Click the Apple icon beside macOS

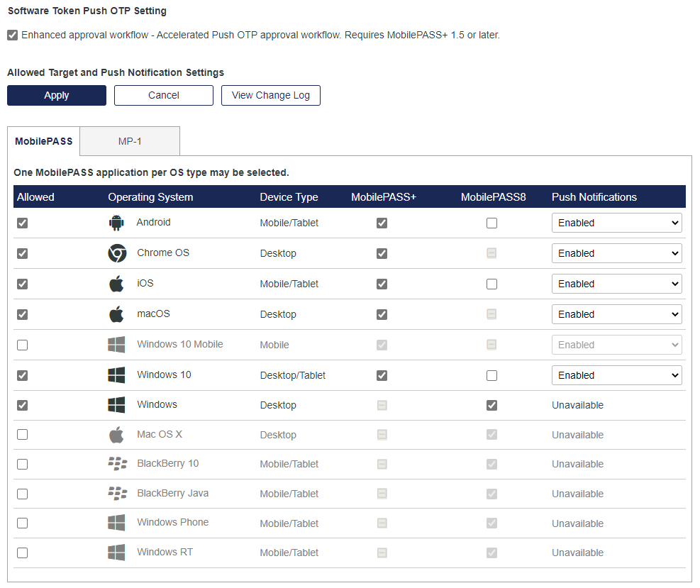(x=116, y=314)
